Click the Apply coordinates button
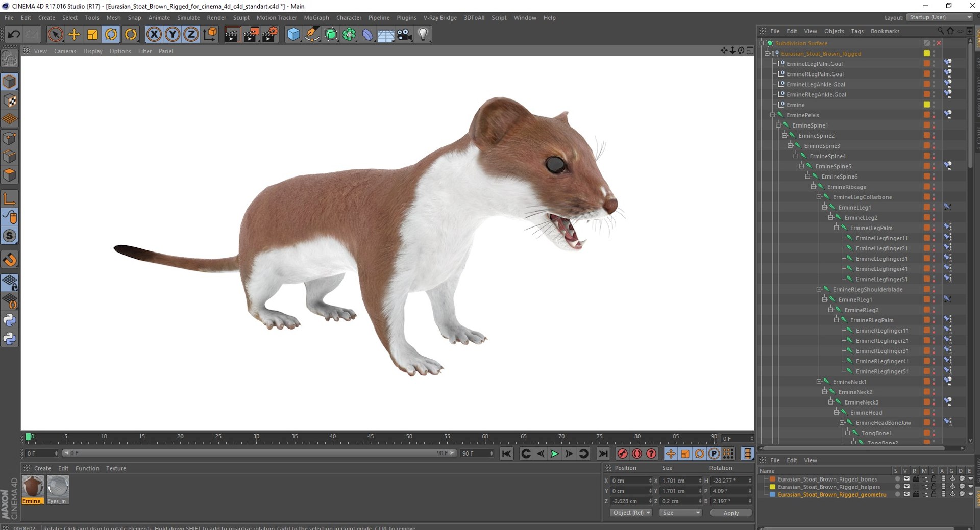This screenshot has width=980, height=530. tap(731, 513)
